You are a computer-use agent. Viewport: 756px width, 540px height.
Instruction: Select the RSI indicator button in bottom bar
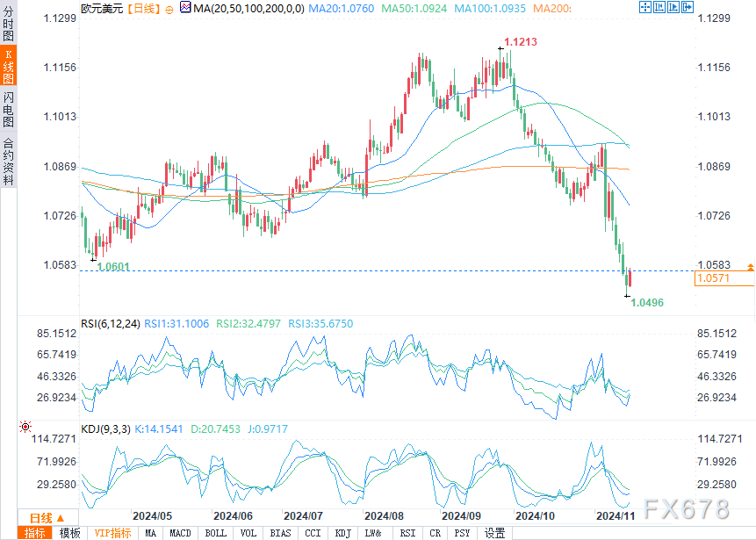click(x=408, y=533)
